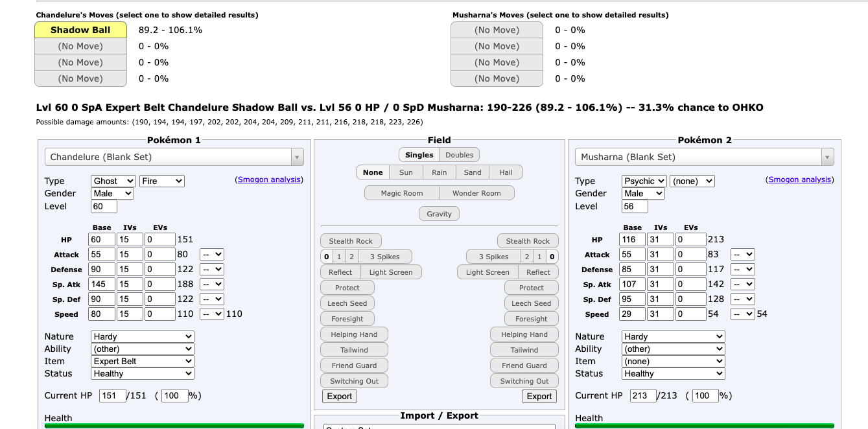Select Chandelure's second move slot (No Move)

tap(80, 46)
